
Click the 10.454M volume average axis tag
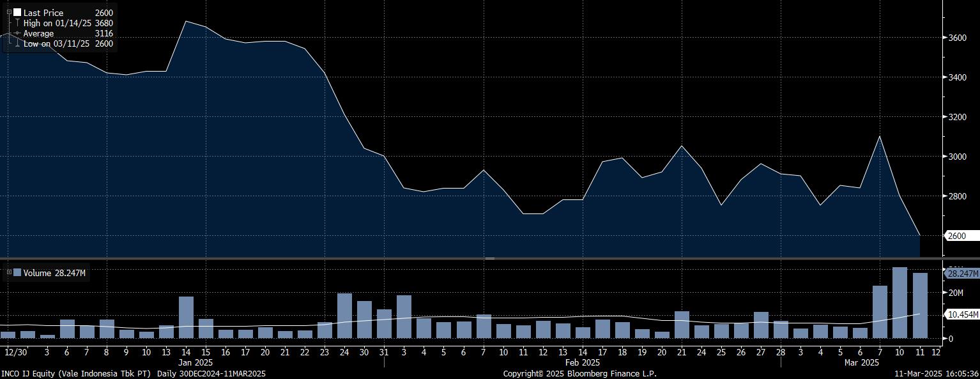point(962,314)
